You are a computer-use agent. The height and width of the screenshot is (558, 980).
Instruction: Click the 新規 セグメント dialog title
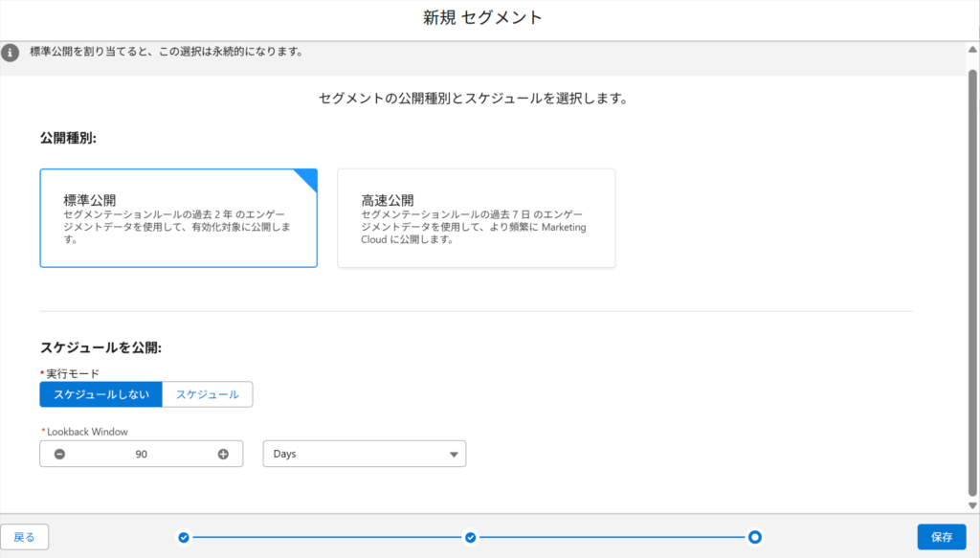point(482,17)
